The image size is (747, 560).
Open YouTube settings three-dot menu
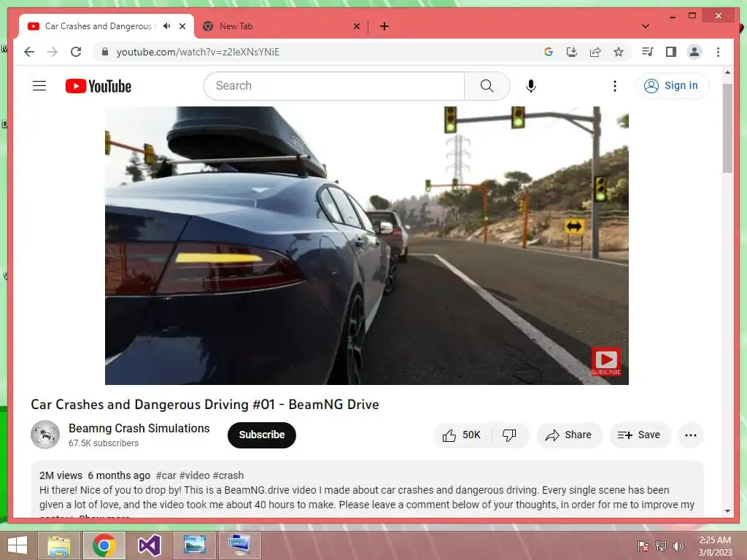tap(614, 86)
